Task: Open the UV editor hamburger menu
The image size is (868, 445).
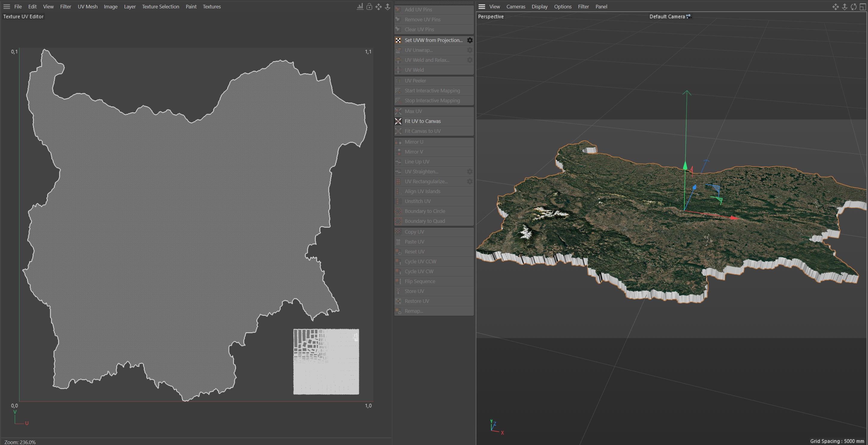Action: (7, 6)
